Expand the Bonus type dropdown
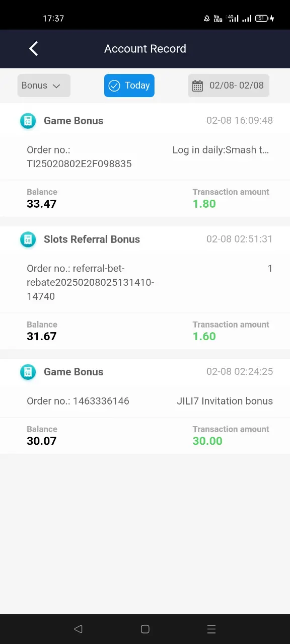 coord(44,86)
